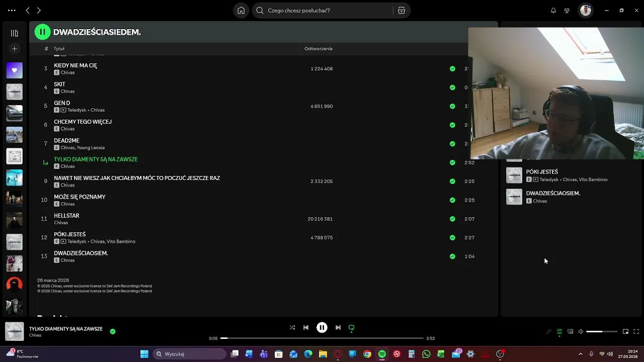Pause album with green header button
Image resolution: width=644 pixels, height=362 pixels.
point(43,32)
